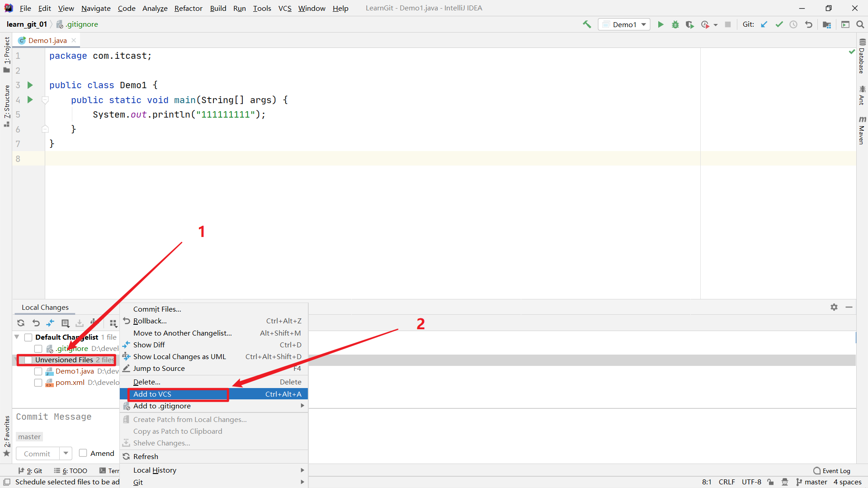Open the Refactor menu
Image resolution: width=868 pixels, height=488 pixels.
tap(189, 8)
